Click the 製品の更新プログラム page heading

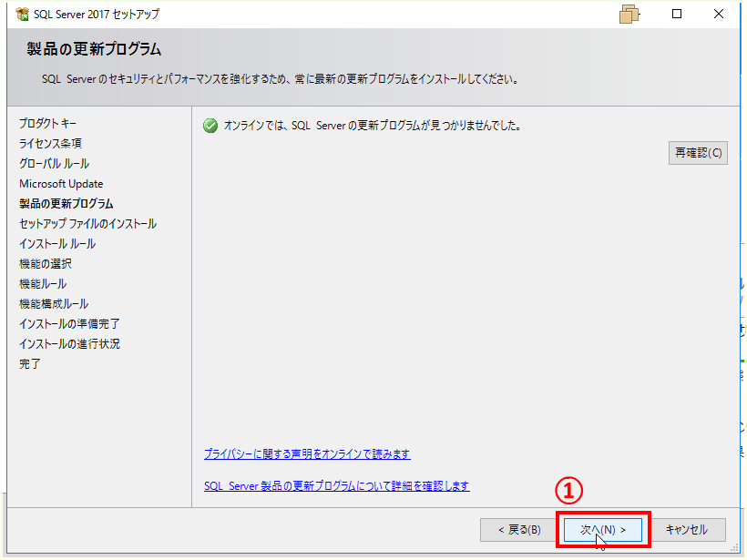(94, 49)
